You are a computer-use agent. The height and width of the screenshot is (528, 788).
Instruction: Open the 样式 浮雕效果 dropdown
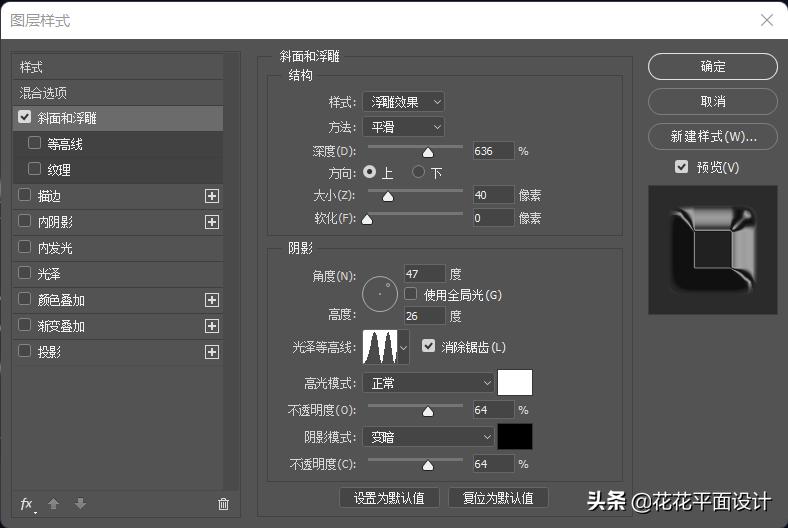coord(404,102)
